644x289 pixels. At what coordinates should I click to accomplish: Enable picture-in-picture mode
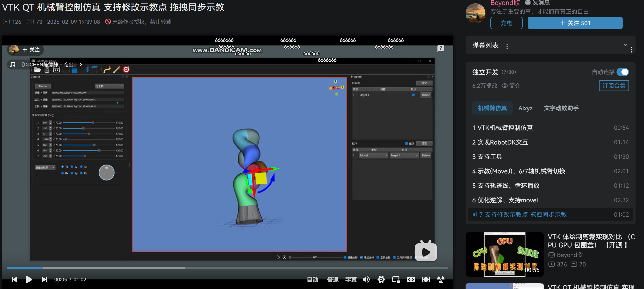coord(396,279)
